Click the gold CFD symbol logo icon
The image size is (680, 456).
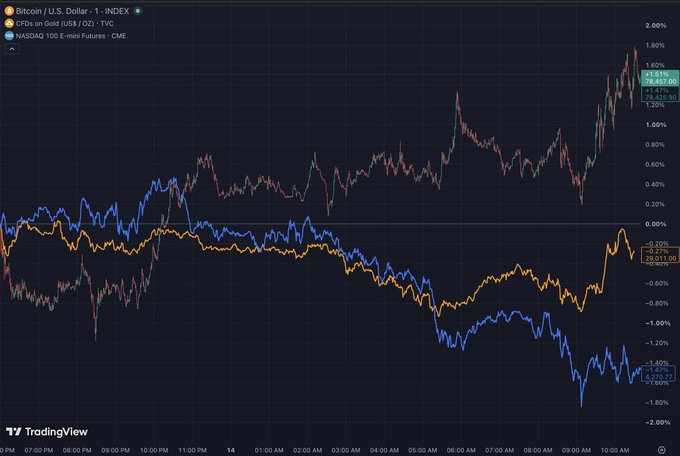tap(9, 23)
